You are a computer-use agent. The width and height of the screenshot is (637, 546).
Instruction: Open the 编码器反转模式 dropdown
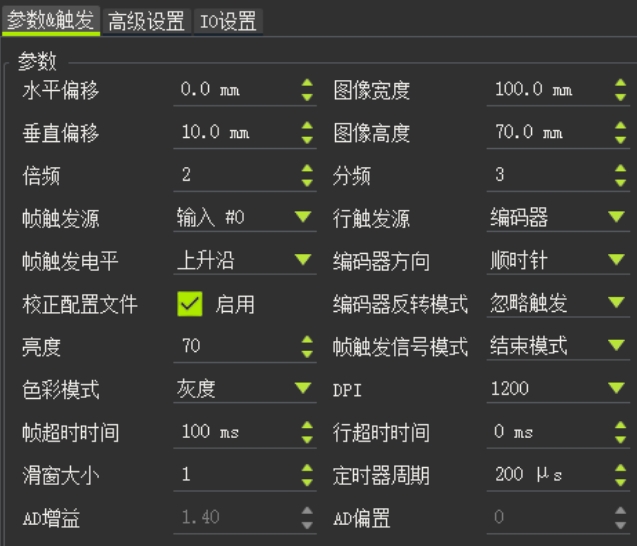coord(557,305)
